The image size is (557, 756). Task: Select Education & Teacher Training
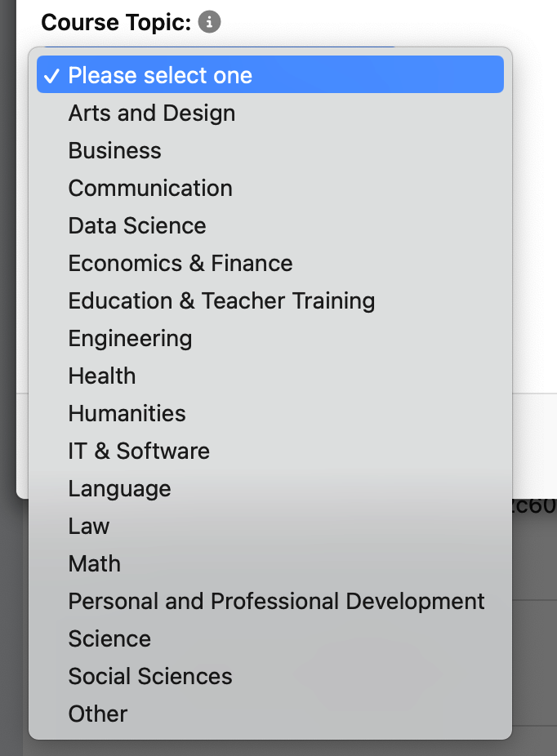[270, 301]
